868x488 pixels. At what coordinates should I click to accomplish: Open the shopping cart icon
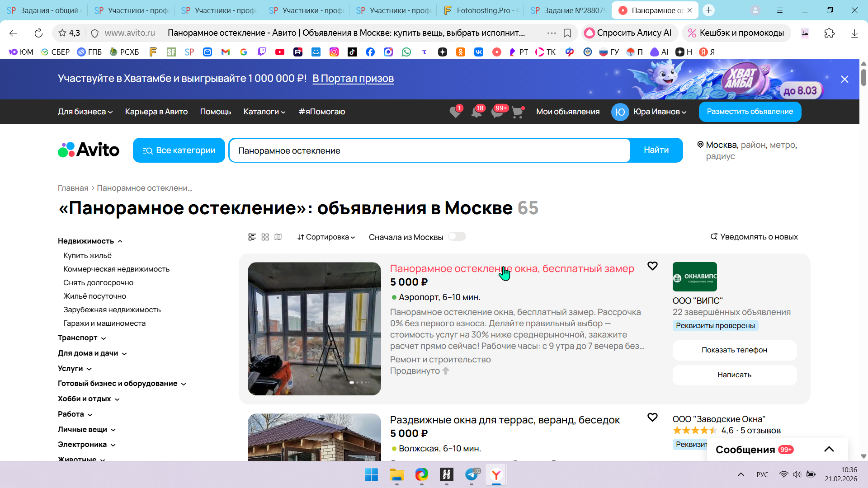(517, 112)
